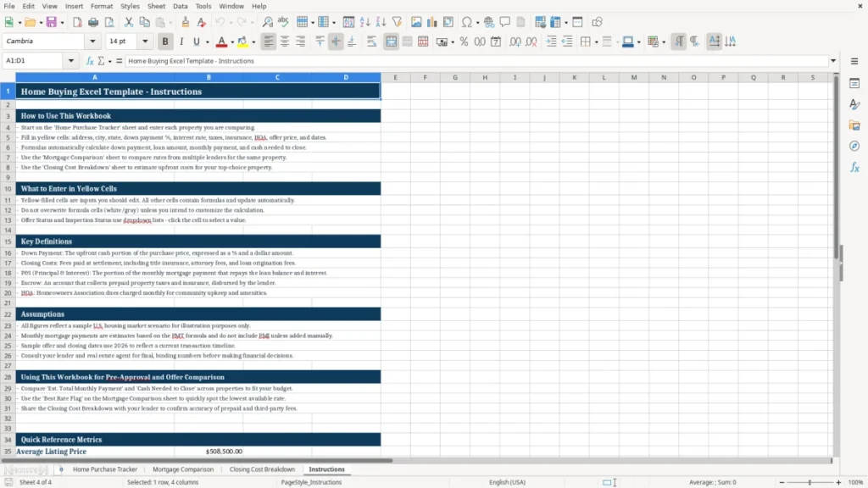Expand the Name Box dropdown
The image size is (868, 488).
click(x=71, y=61)
